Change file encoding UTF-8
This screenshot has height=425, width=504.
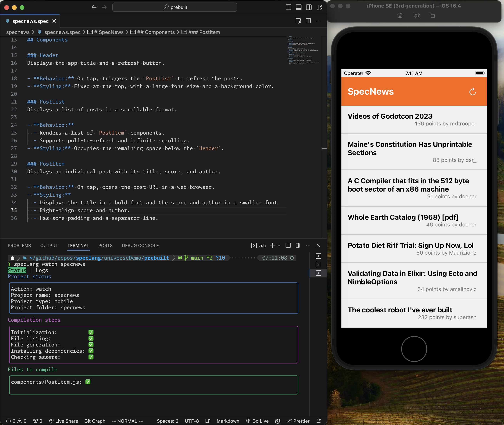pyautogui.click(x=192, y=421)
